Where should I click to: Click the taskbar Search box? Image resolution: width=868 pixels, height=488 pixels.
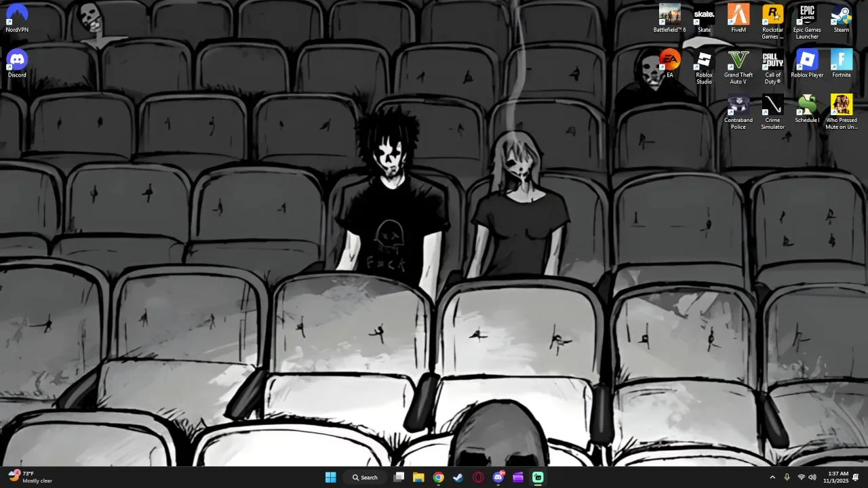[365, 477]
